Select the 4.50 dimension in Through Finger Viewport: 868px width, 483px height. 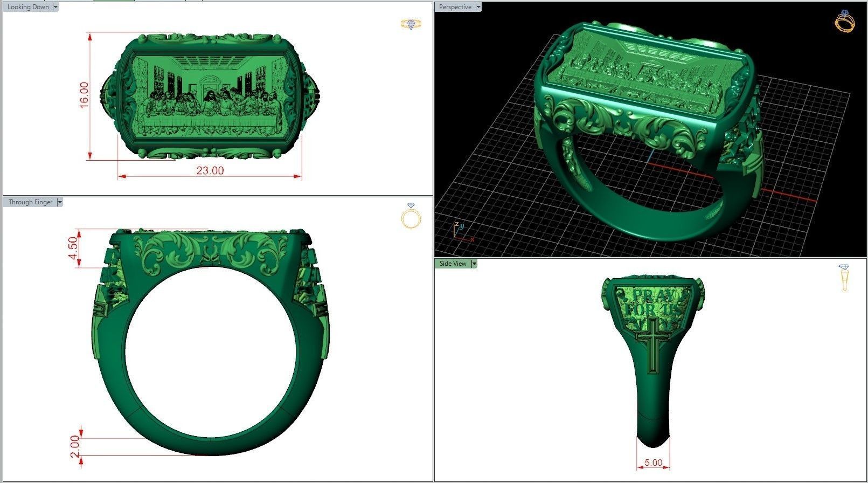tap(73, 248)
